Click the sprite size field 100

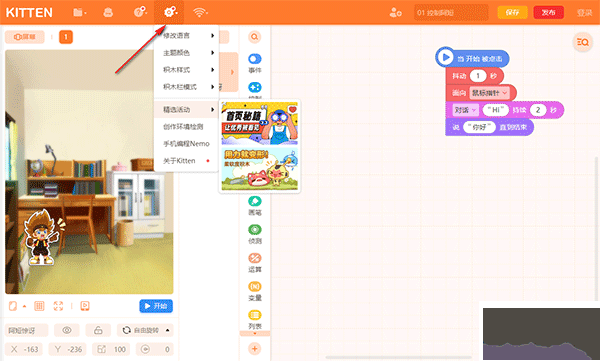pyautogui.click(x=111, y=349)
